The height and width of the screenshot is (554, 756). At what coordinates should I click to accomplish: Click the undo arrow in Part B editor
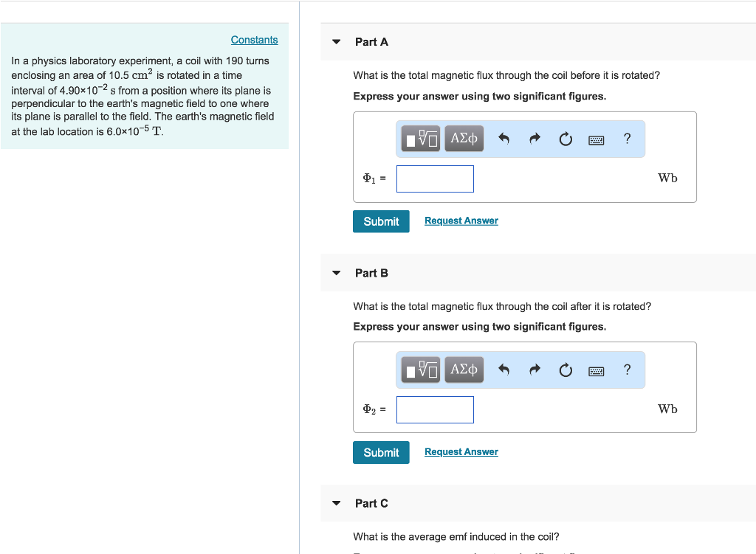pos(504,369)
